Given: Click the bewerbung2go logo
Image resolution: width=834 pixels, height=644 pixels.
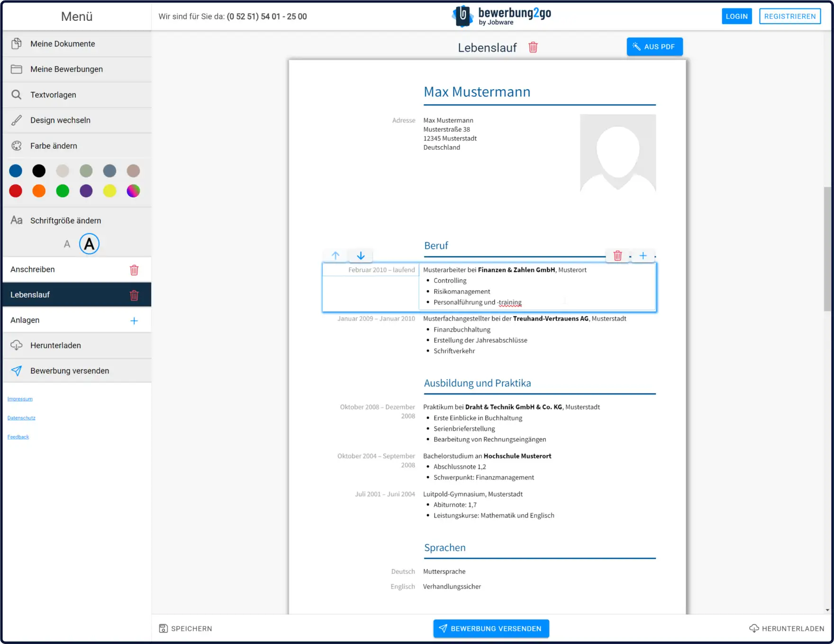Looking at the screenshot, I should coord(501,16).
